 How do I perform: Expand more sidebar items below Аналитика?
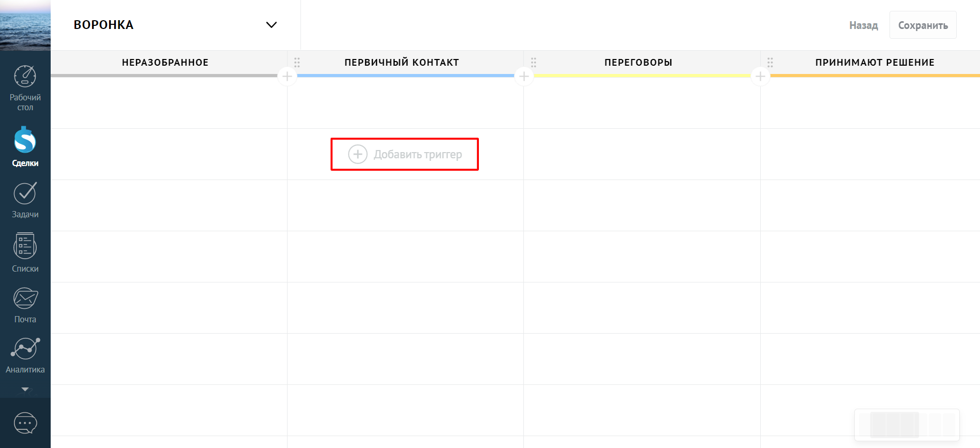[25, 389]
